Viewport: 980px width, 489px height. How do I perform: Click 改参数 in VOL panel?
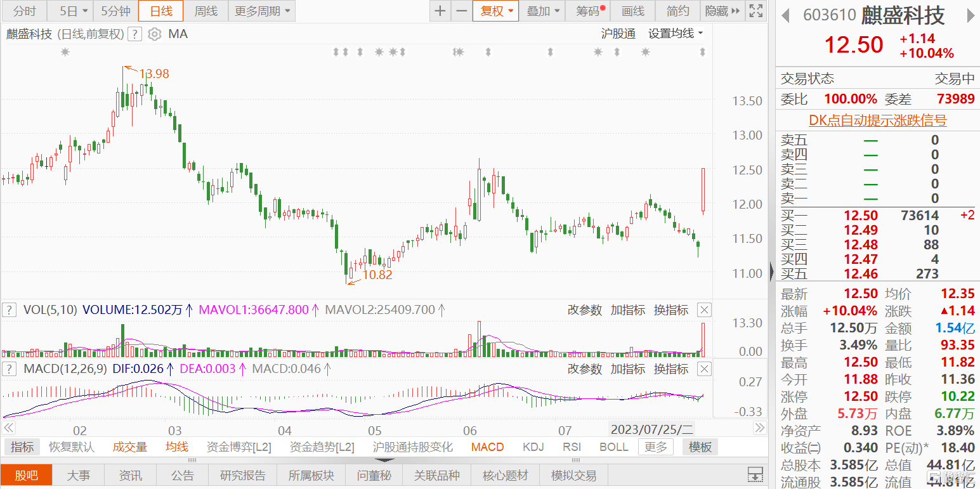point(585,310)
